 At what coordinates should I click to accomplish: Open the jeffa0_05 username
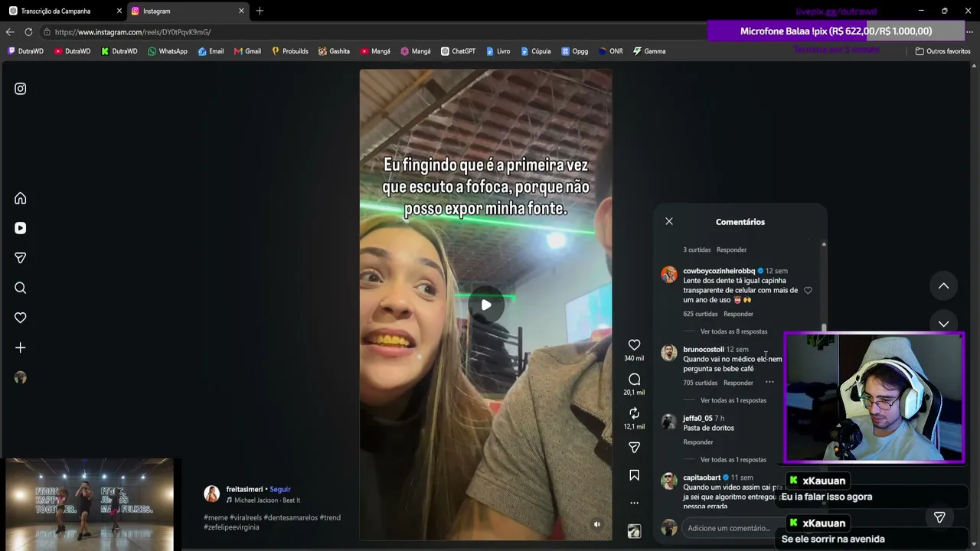[697, 419]
